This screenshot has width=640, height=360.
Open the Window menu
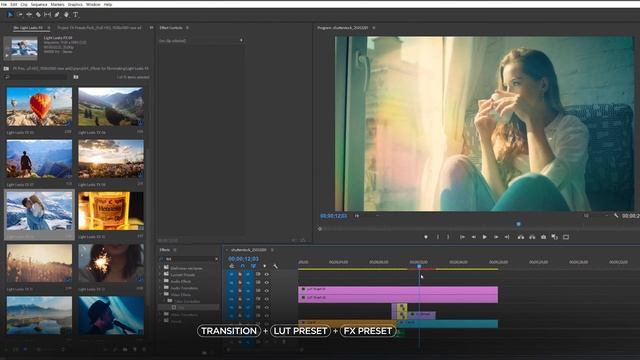coord(93,4)
